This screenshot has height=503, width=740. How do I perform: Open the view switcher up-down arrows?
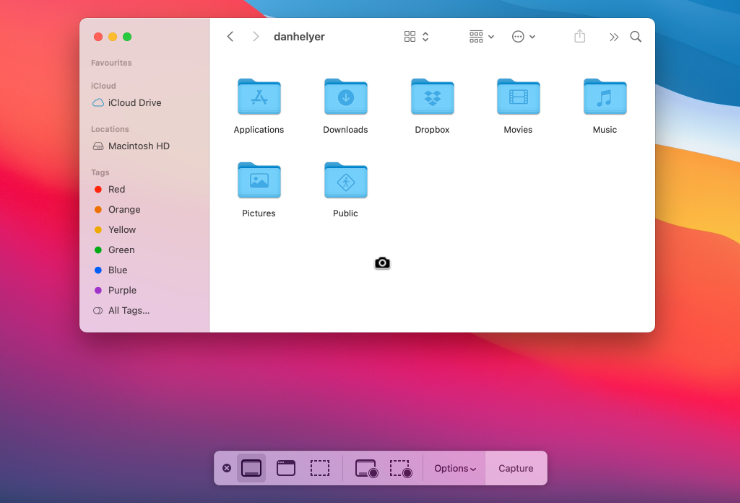[425, 36]
